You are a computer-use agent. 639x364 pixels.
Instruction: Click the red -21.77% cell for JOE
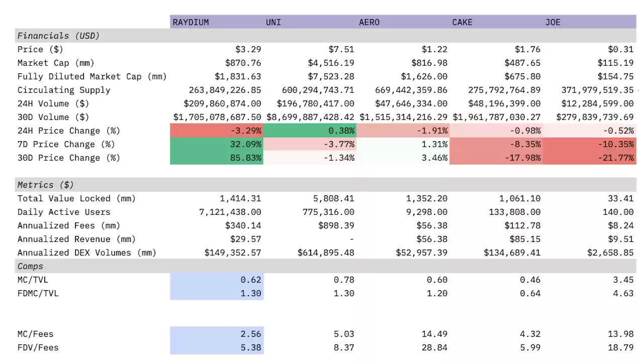pos(590,158)
